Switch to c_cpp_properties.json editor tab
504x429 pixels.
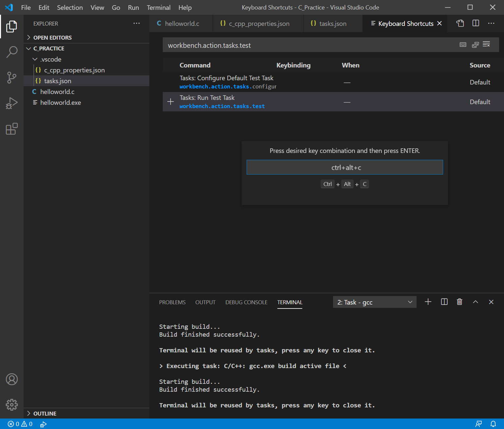point(258,23)
